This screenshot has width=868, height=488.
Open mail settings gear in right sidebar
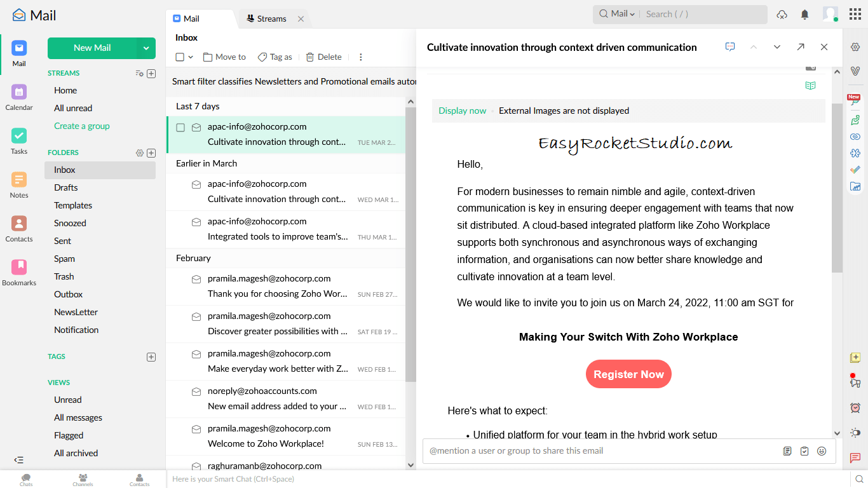tap(855, 47)
